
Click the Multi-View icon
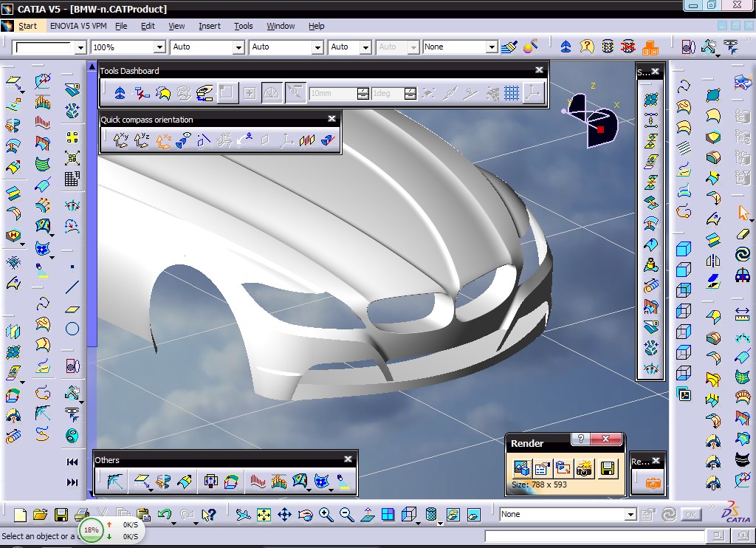click(388, 515)
